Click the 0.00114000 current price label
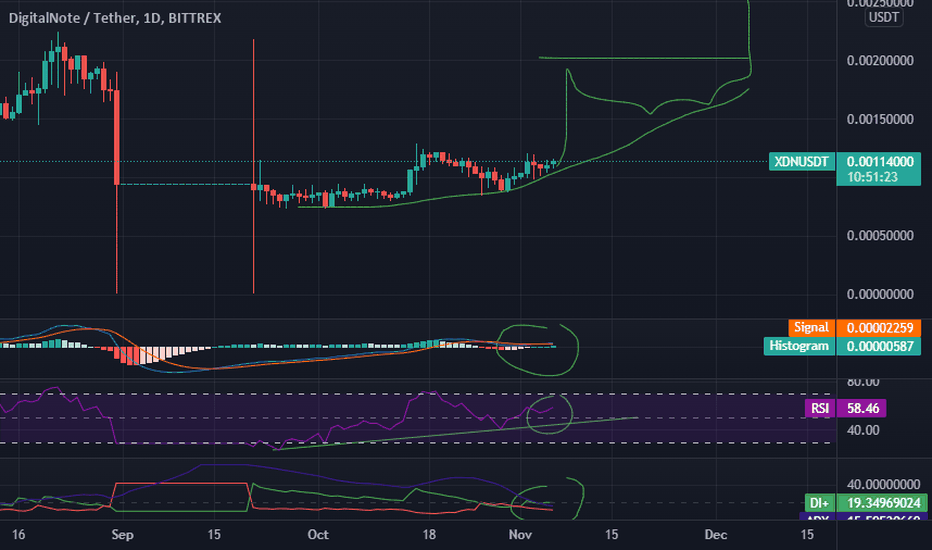 pos(880,162)
